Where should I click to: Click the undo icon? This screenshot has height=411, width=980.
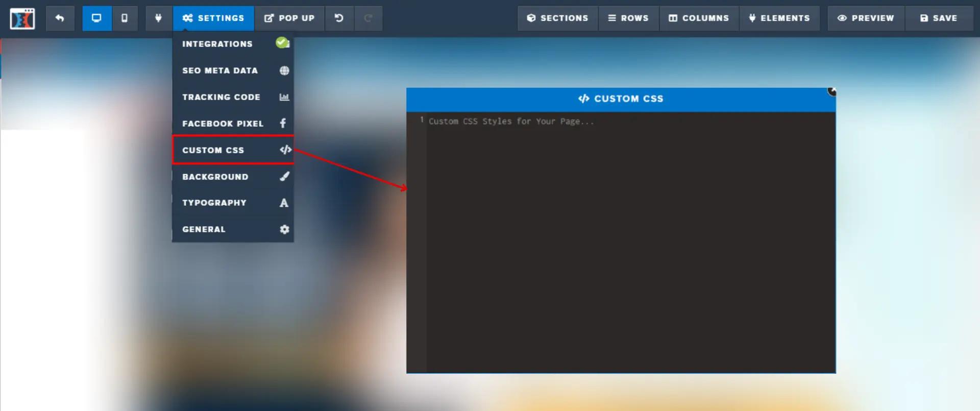(x=339, y=18)
